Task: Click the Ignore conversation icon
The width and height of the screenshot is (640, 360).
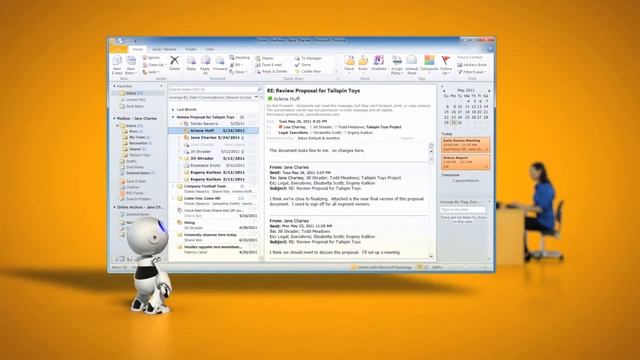Action: [x=144, y=58]
